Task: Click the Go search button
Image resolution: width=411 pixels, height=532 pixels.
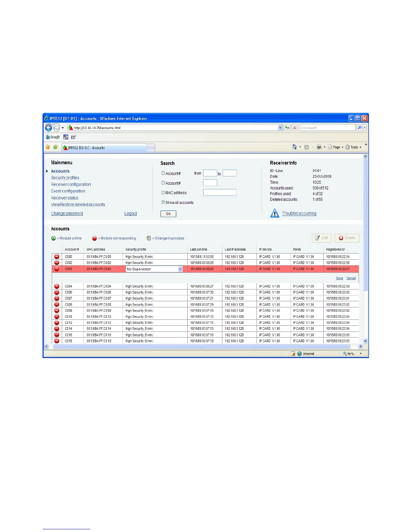Action: (168, 214)
